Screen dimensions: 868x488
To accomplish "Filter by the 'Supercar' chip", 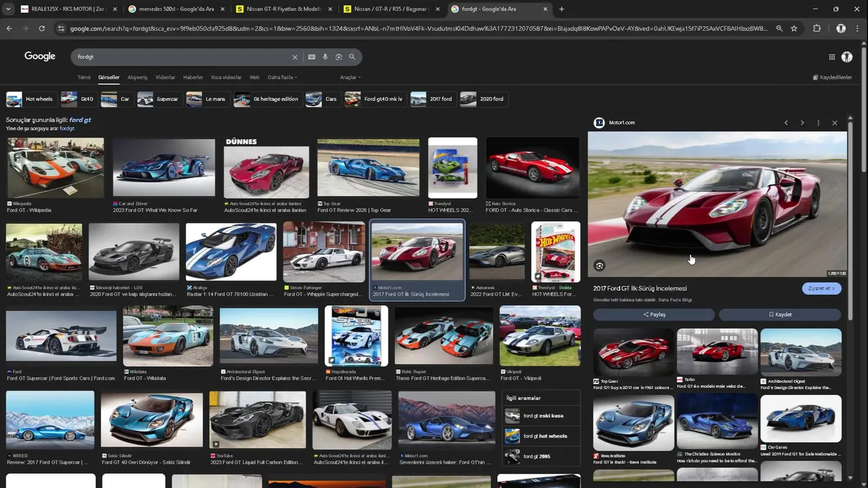I will pyautogui.click(x=159, y=99).
